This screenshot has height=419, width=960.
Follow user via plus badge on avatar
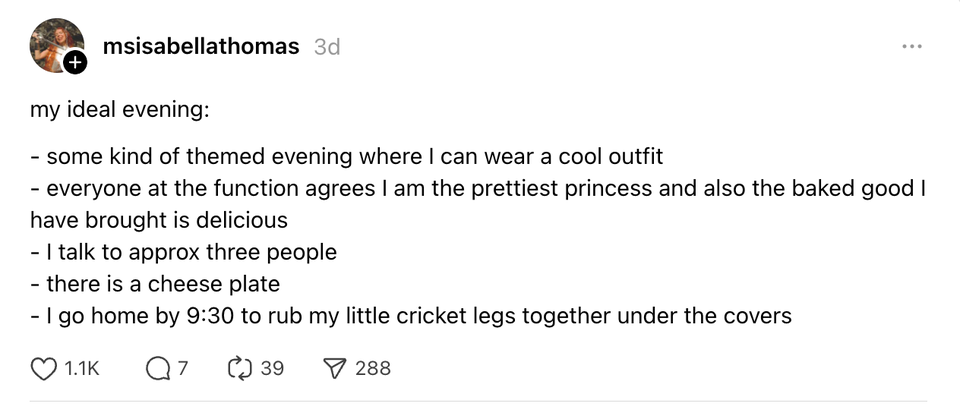[x=75, y=63]
